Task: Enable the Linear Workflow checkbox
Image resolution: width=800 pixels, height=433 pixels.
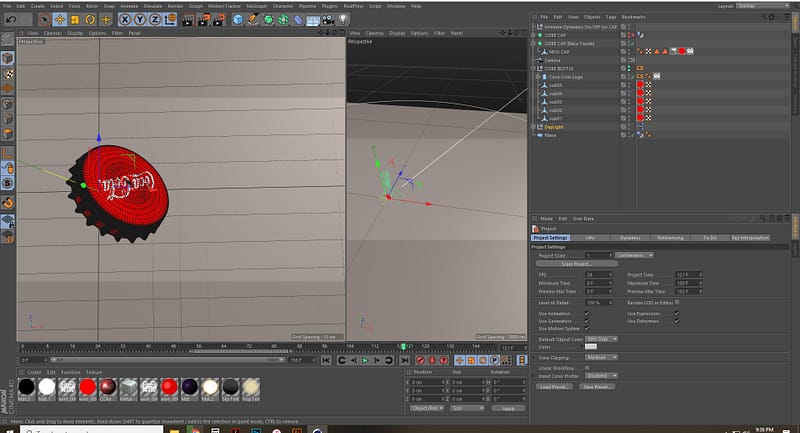Action: tap(587, 368)
